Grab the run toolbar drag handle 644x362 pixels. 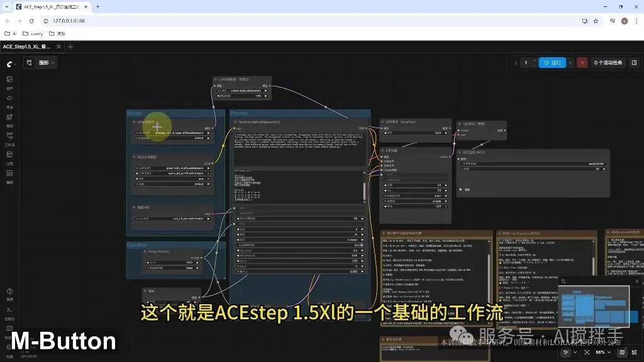click(516, 63)
